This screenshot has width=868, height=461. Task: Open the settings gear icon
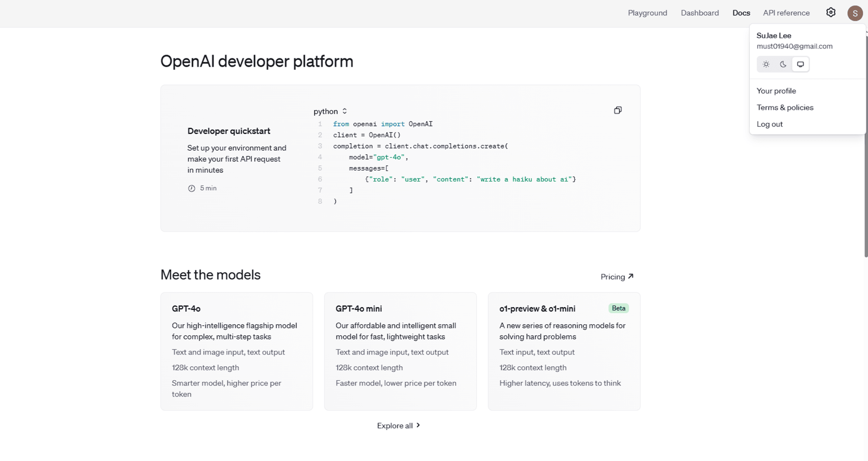pyautogui.click(x=831, y=13)
